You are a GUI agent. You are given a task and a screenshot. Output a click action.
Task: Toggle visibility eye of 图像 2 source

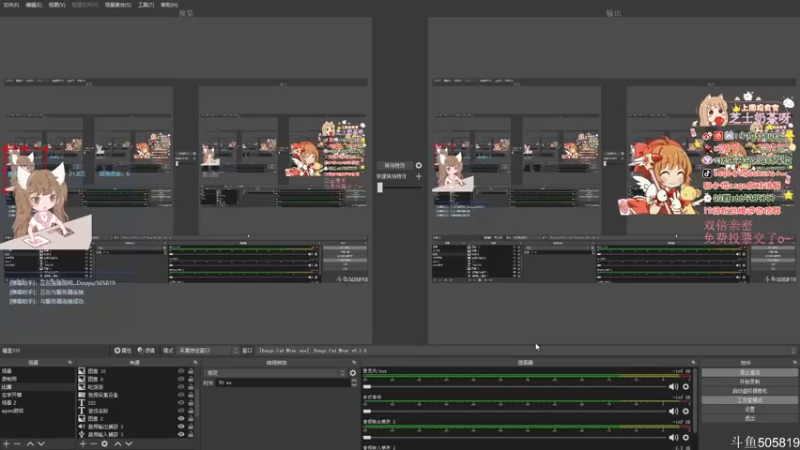point(181,418)
